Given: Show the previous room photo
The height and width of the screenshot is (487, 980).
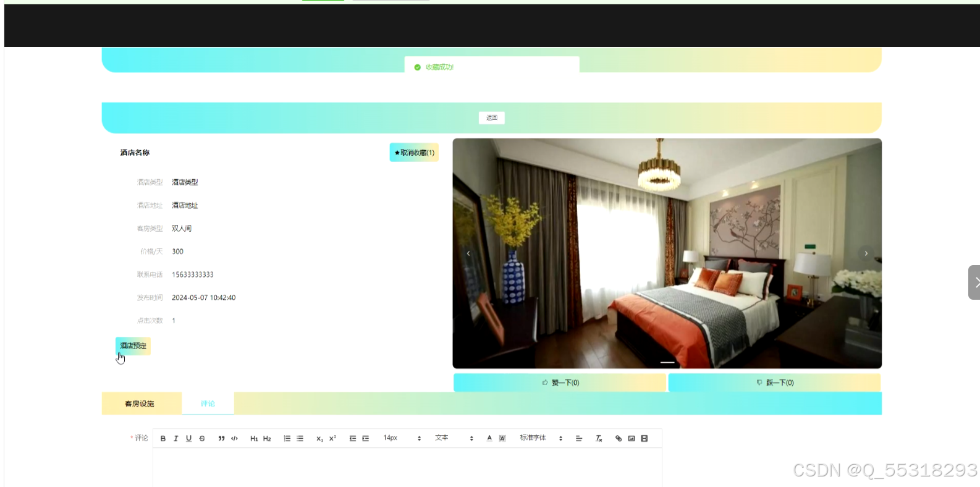Looking at the screenshot, I should (468, 253).
